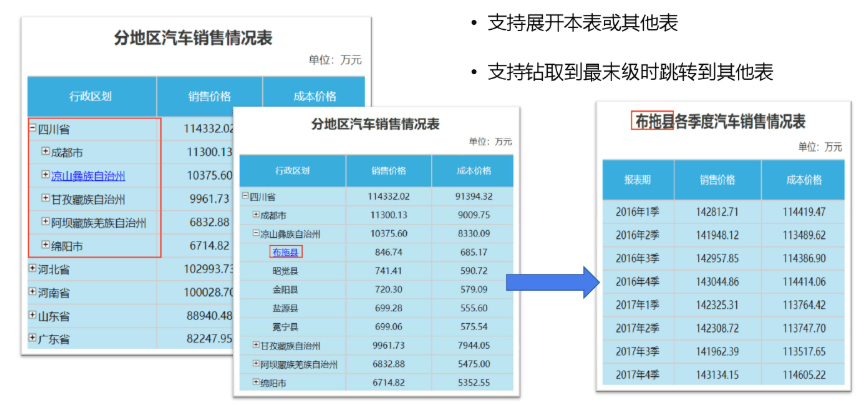Screen dimensions: 864x405
Task: Select the 2016年3季 row
Action: coord(638,258)
